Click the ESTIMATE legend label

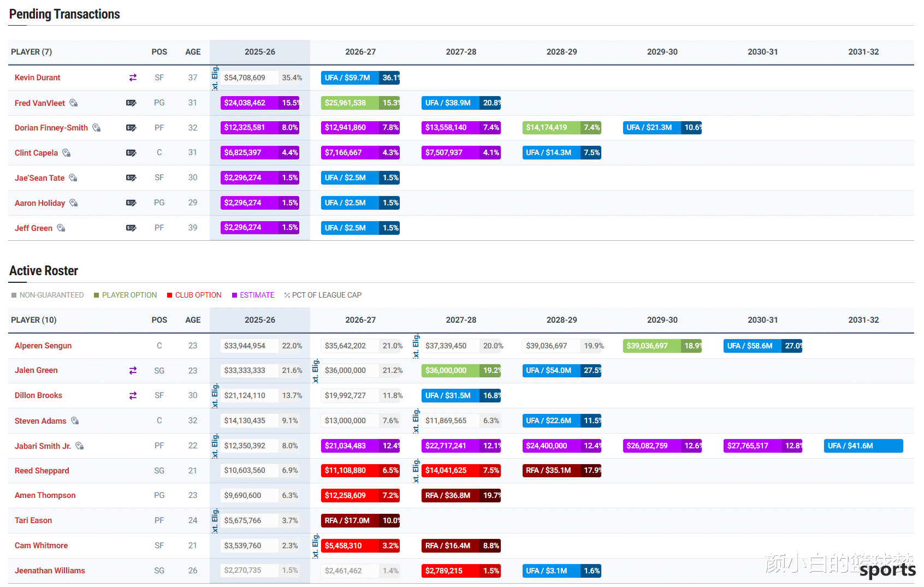[257, 295]
